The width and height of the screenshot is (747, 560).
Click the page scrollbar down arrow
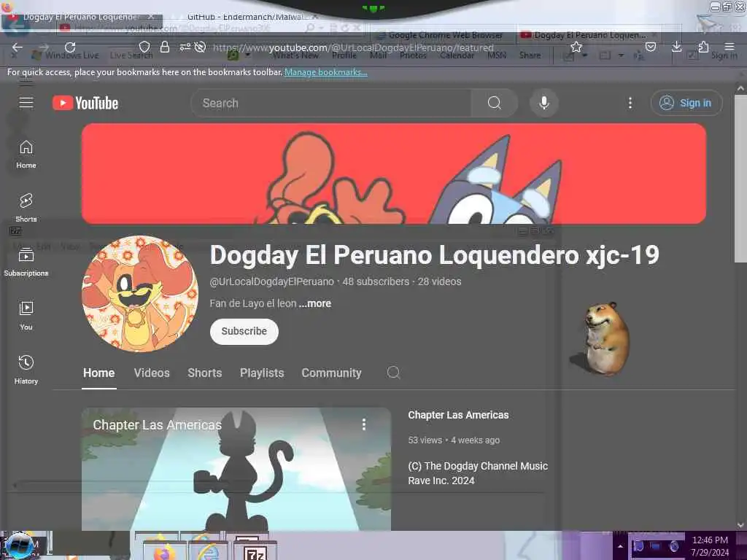[x=740, y=524]
